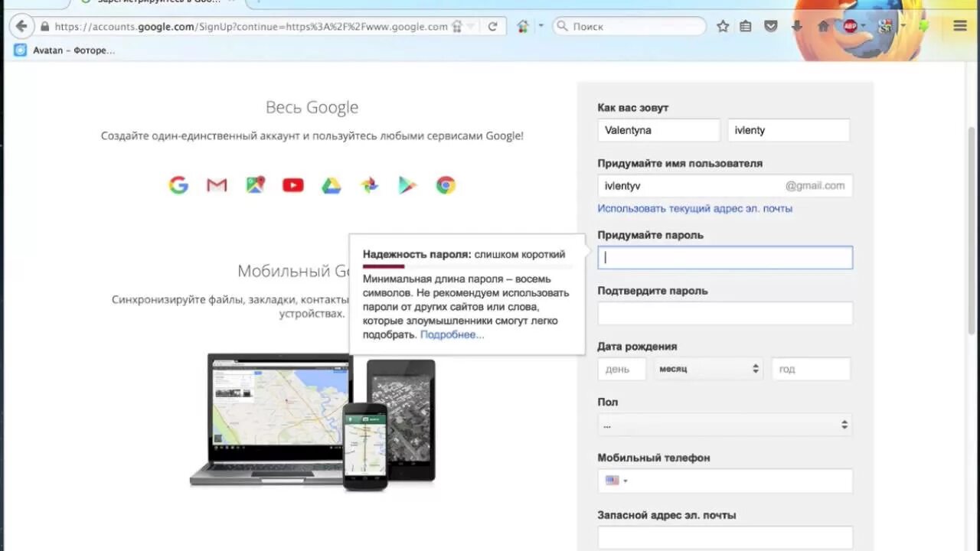The image size is (980, 551).
Task: Click the Google Drive service icon
Action: click(332, 185)
